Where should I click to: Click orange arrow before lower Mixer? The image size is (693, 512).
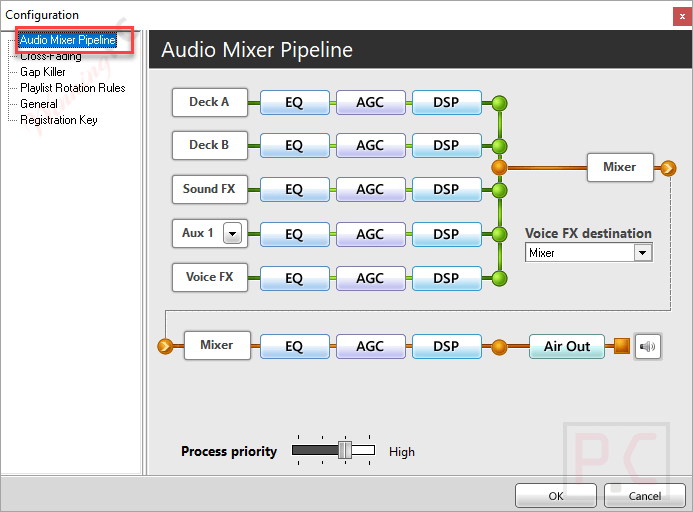point(165,346)
